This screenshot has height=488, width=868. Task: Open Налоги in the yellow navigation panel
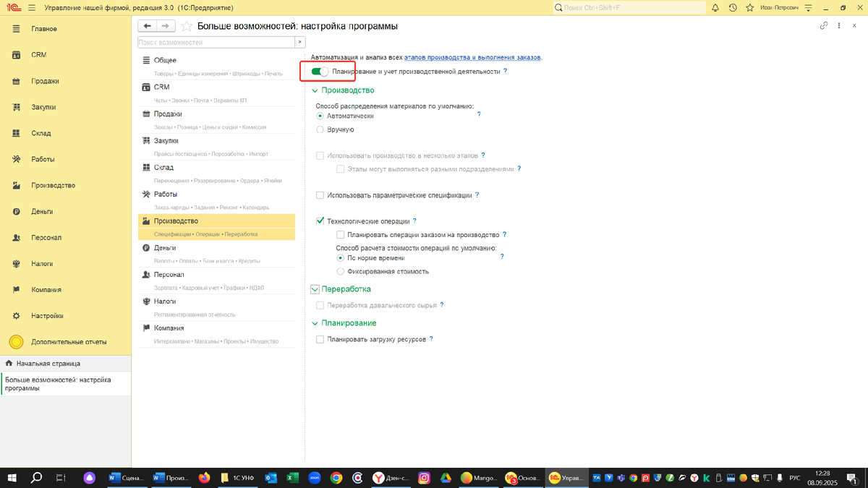click(42, 263)
